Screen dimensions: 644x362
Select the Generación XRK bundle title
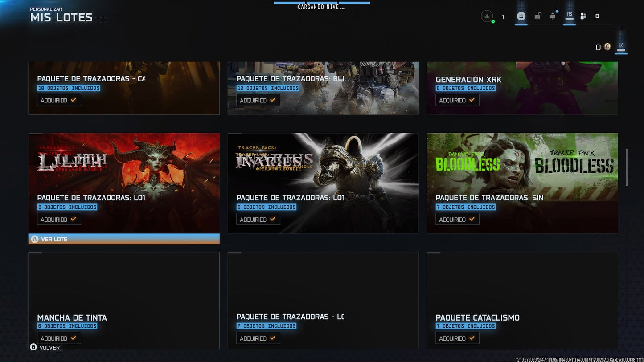pos(468,80)
